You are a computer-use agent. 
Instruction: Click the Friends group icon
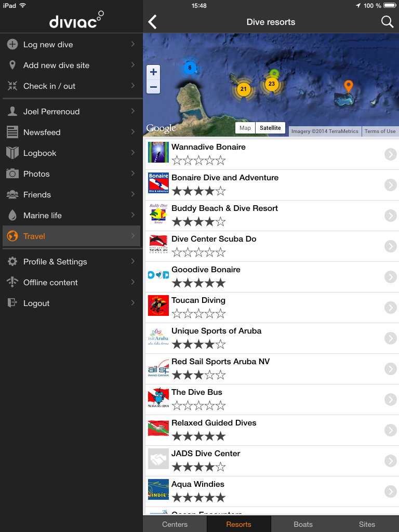12,194
